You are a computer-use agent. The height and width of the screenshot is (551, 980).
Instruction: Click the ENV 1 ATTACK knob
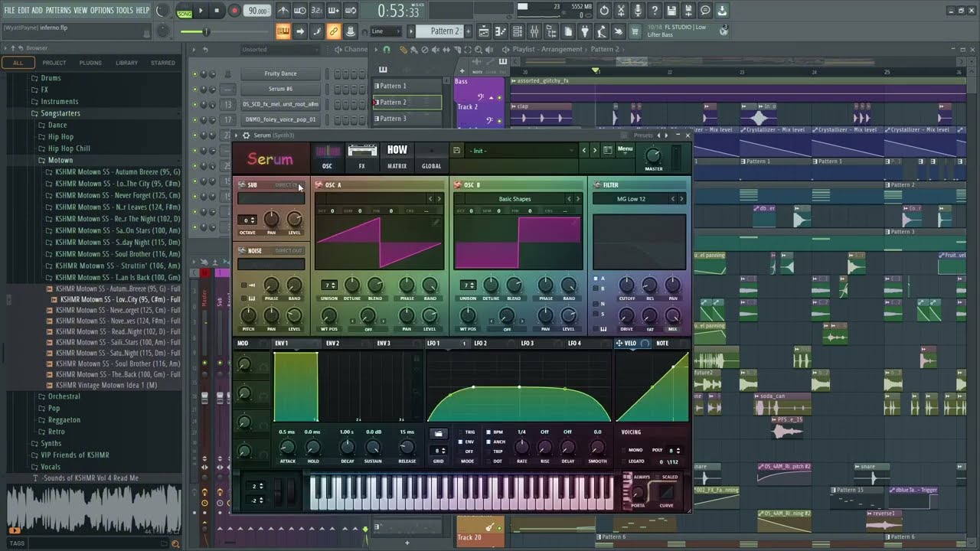pos(288,448)
